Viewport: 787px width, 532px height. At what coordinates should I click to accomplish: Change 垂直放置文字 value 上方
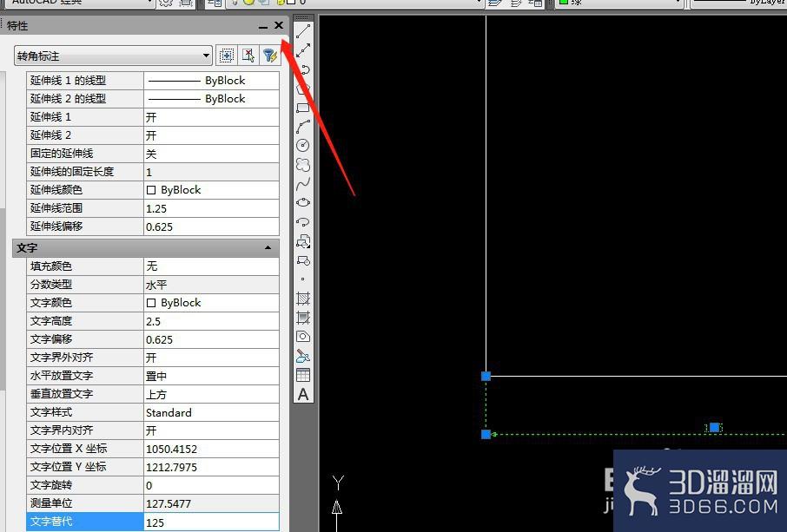211,394
